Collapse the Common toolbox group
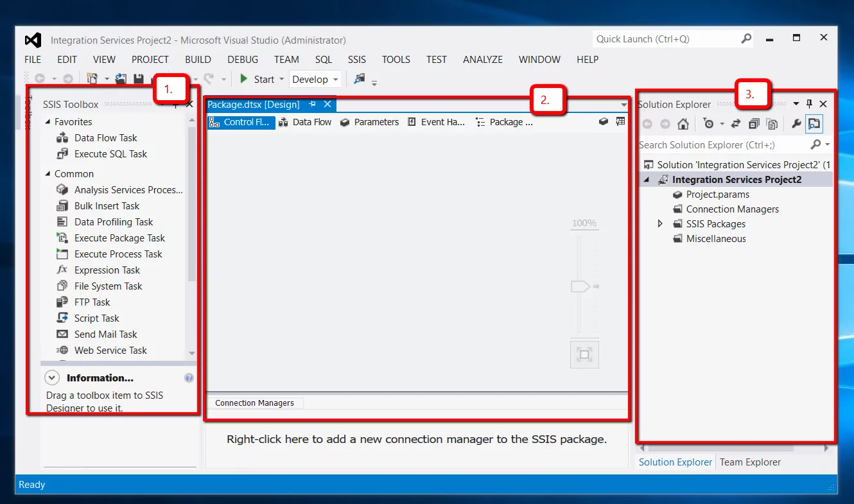854x504 pixels. pos(48,174)
